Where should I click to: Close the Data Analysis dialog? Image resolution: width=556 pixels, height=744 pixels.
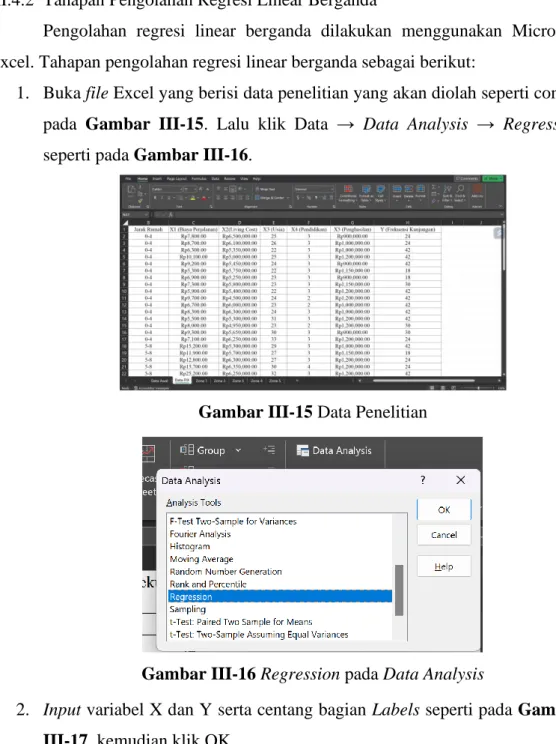[x=460, y=480]
